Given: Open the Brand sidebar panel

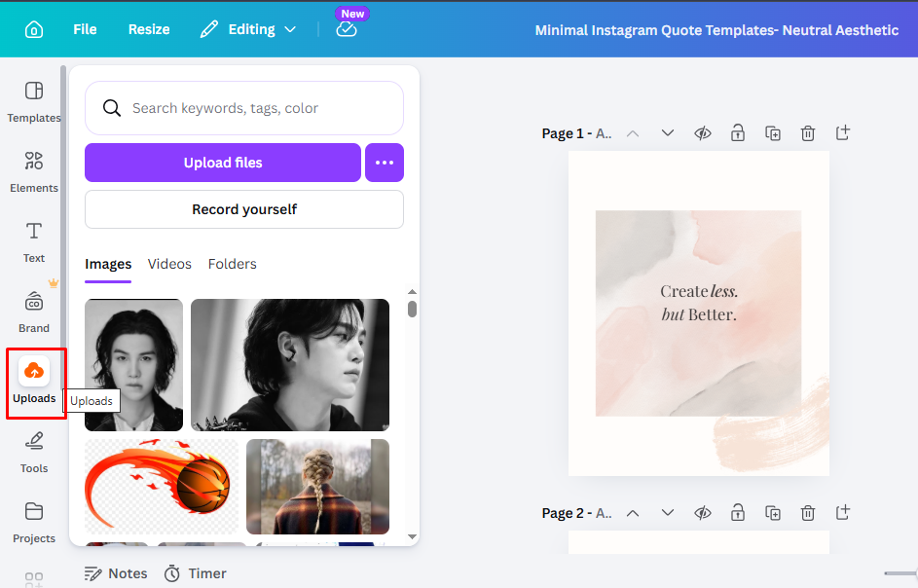Looking at the screenshot, I should coord(34,312).
